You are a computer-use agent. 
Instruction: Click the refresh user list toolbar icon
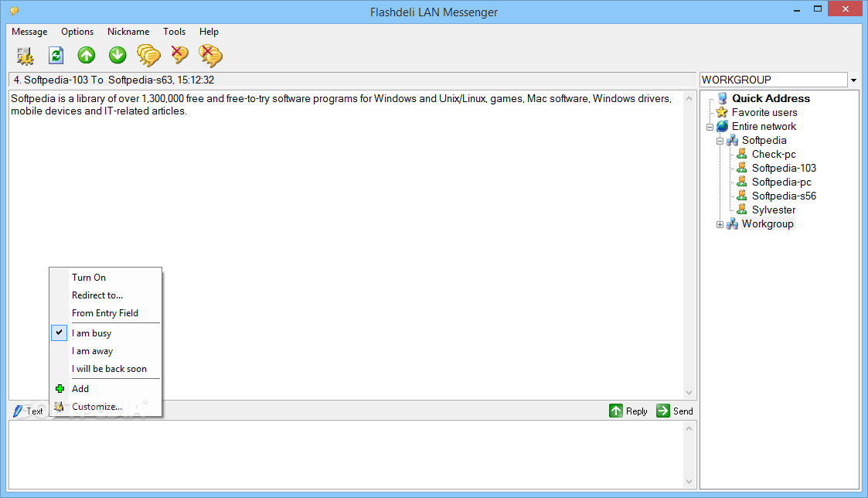[x=56, y=56]
